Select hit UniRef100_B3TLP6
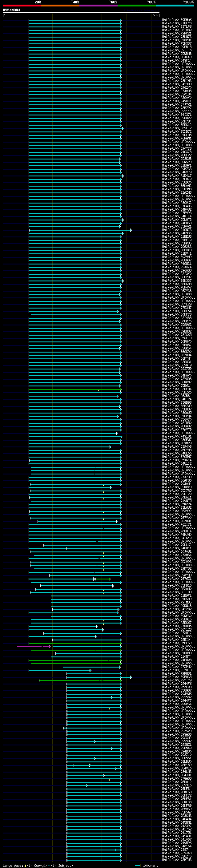The width and height of the screenshot is (197, 868). [177, 27]
